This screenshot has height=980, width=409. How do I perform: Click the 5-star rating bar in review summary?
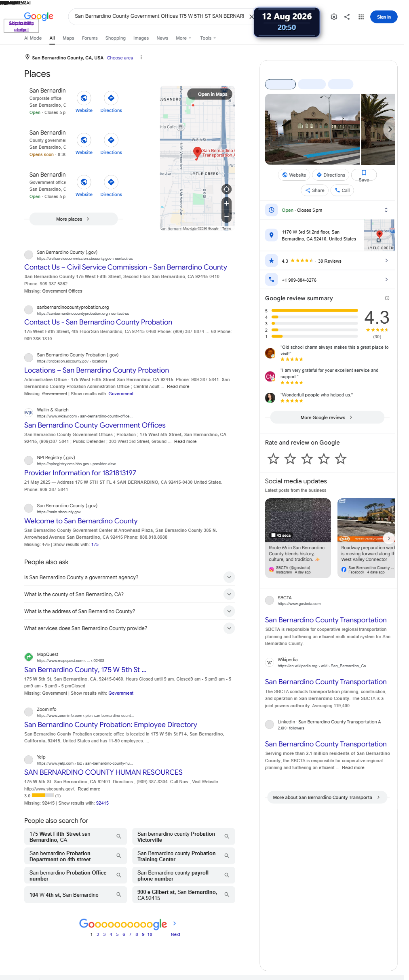(x=315, y=310)
